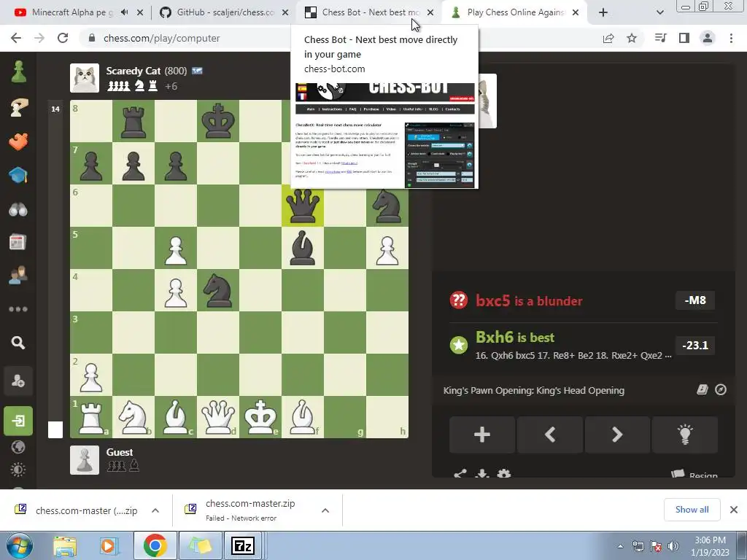The height and width of the screenshot is (560, 747).
Task: Select the black knight on d4
Action: [x=218, y=290]
